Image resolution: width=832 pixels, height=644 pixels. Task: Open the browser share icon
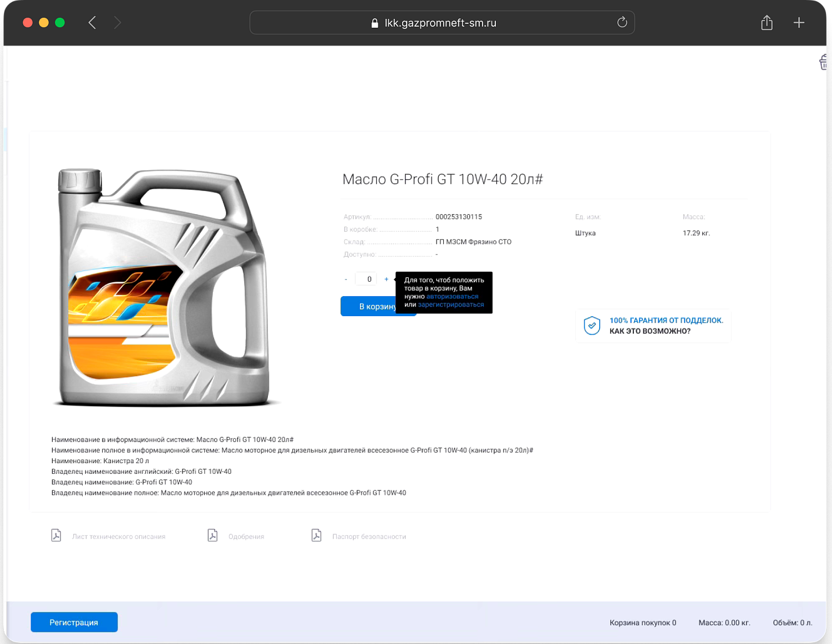[767, 23]
